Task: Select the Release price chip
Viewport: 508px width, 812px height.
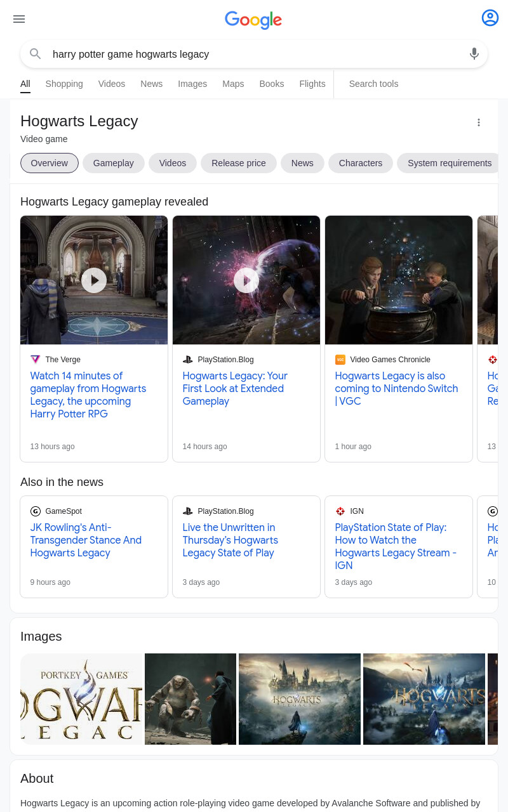Action: [239, 163]
